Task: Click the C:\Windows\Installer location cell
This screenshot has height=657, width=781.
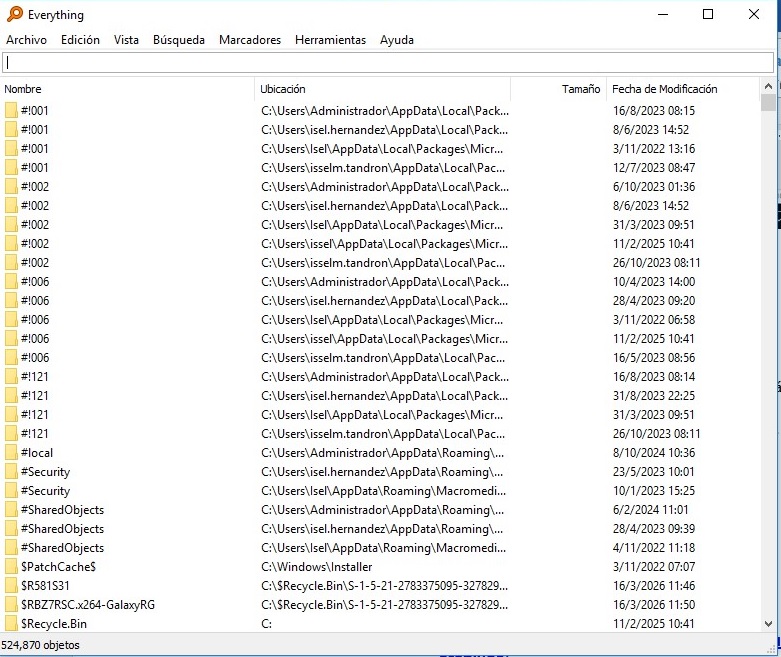Action: pyautogui.click(x=317, y=566)
